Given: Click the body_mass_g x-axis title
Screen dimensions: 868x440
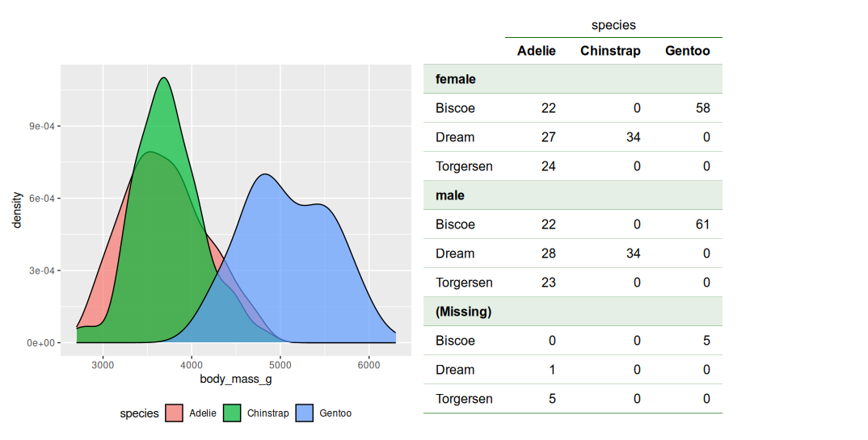Looking at the screenshot, I should point(234,378).
